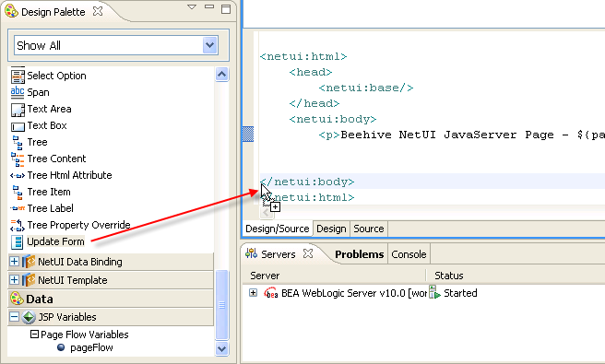Switch to the Design/Source tab
605x364 pixels.
click(277, 229)
